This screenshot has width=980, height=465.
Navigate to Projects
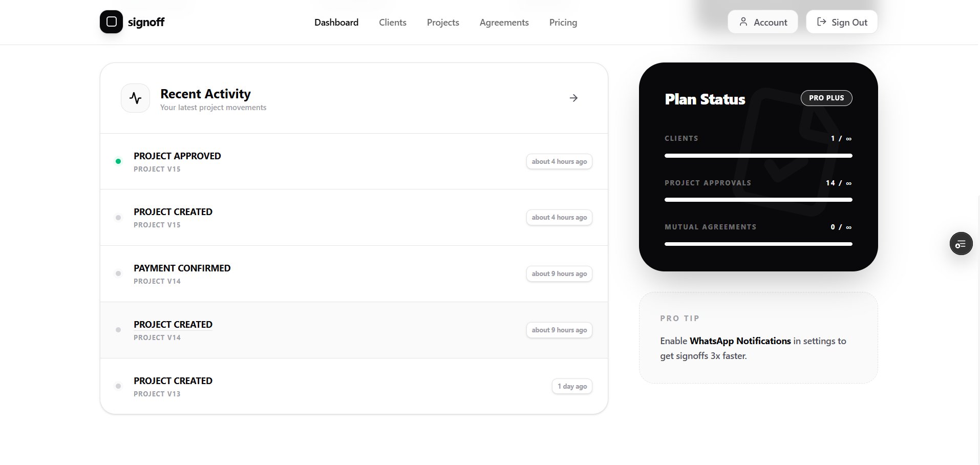click(443, 23)
